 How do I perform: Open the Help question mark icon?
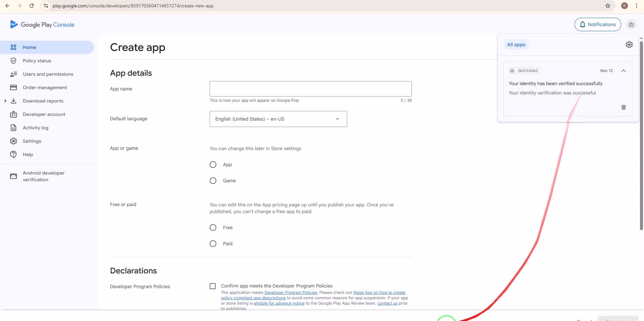tap(13, 154)
